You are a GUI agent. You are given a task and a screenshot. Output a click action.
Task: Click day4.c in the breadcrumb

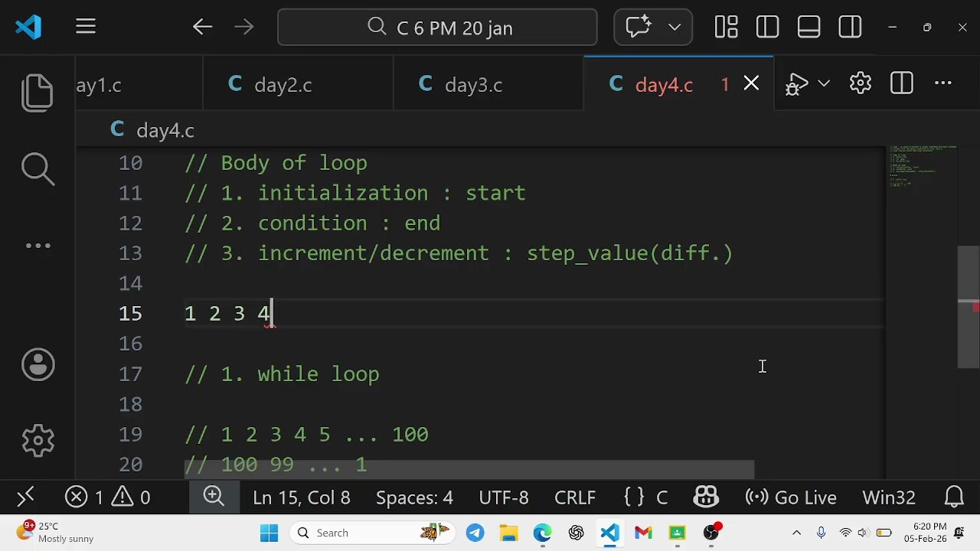tap(165, 131)
